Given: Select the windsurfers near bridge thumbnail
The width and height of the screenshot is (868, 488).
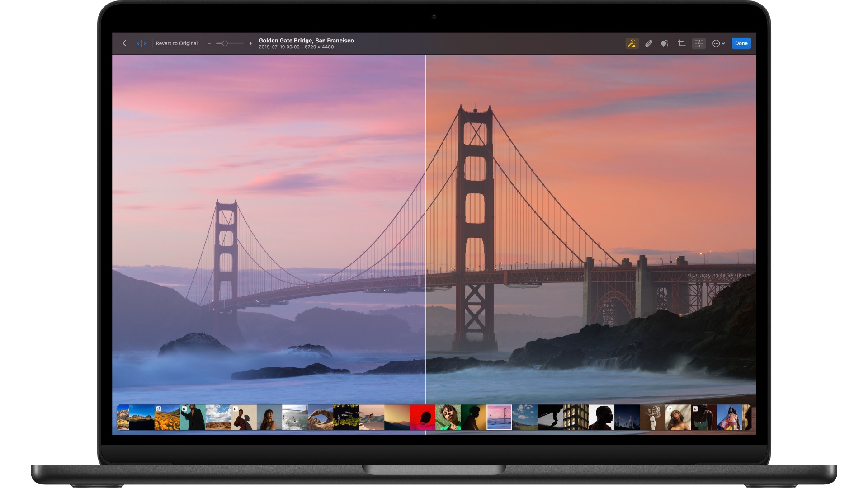Looking at the screenshot, I should (x=295, y=418).
